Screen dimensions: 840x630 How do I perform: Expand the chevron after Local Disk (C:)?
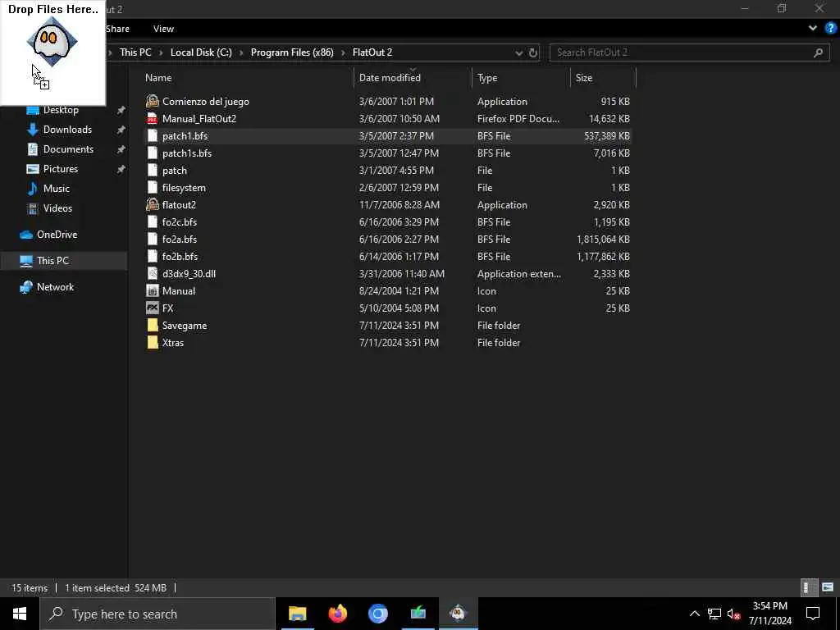pyautogui.click(x=241, y=52)
